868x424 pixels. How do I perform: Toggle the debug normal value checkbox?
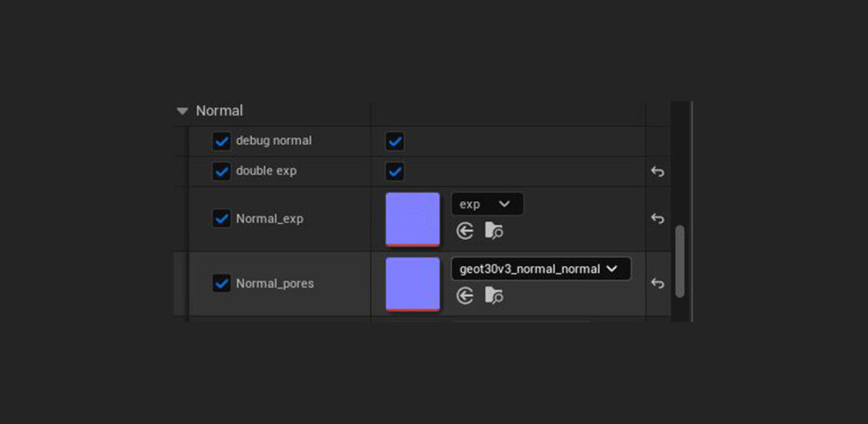click(395, 141)
